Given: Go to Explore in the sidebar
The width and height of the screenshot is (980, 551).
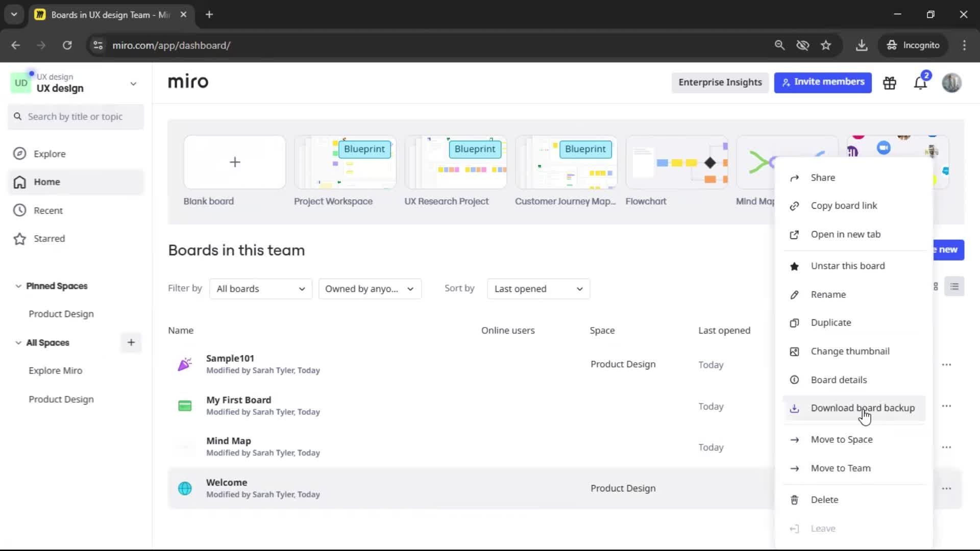Looking at the screenshot, I should point(76,154).
